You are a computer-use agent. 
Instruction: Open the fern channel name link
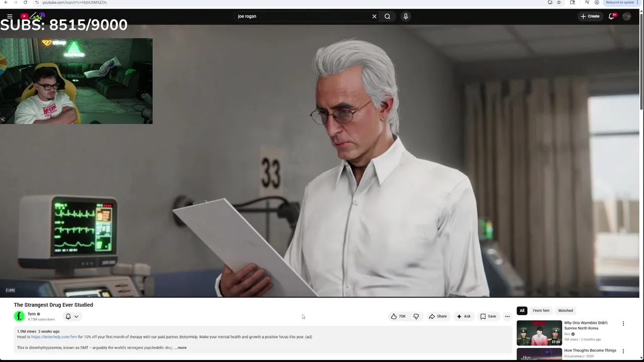click(x=32, y=314)
